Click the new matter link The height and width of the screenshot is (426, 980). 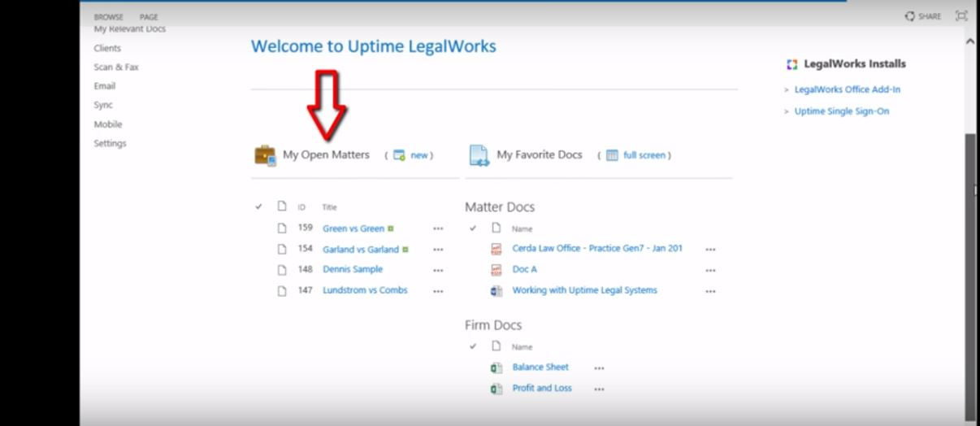click(418, 155)
